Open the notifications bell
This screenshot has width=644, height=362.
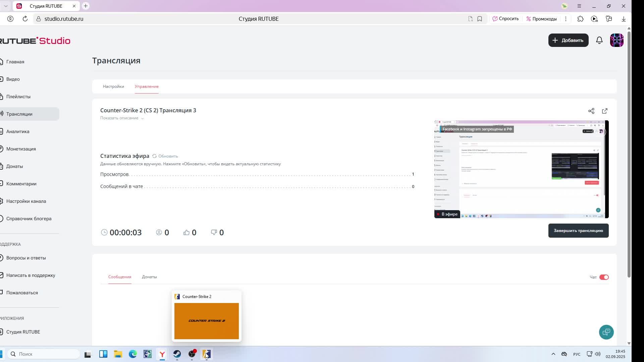[x=599, y=40]
